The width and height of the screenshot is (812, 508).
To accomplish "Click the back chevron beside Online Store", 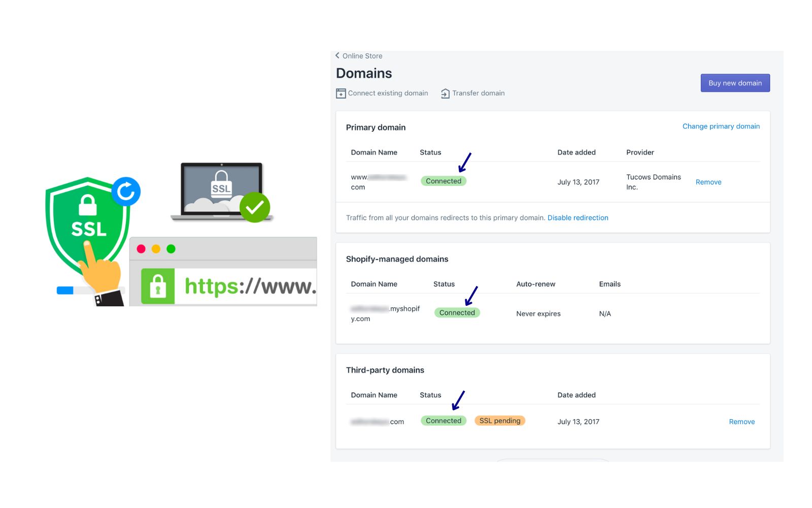I will click(337, 55).
